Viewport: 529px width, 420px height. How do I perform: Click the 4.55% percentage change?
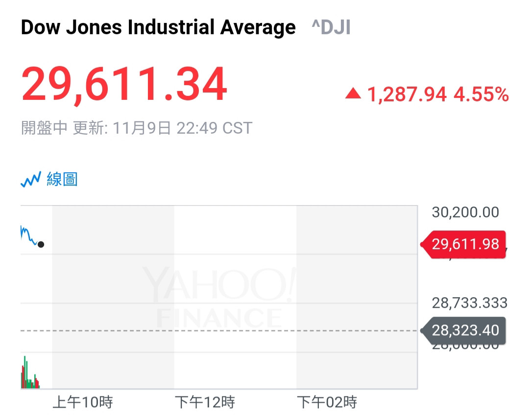tap(481, 94)
